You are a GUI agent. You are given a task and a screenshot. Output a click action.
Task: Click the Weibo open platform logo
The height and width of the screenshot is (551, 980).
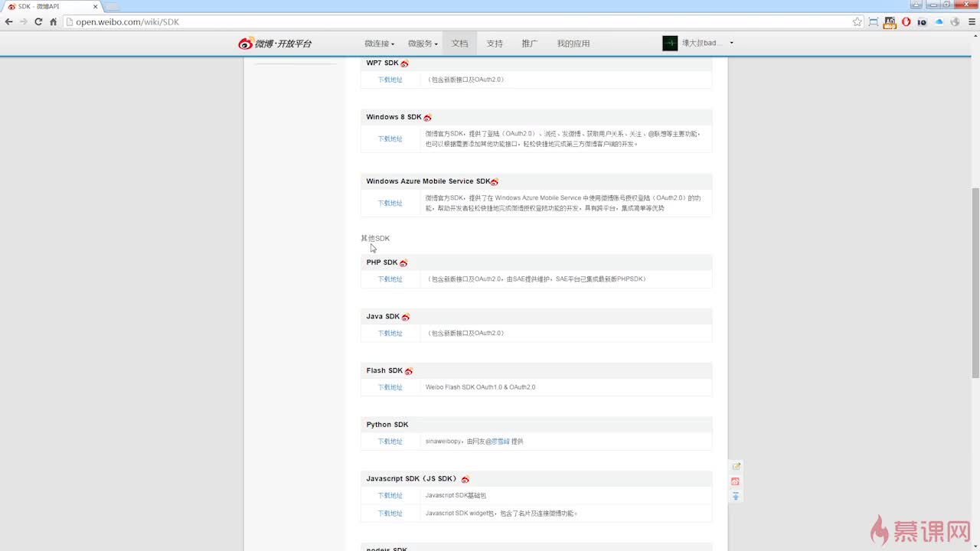(275, 44)
